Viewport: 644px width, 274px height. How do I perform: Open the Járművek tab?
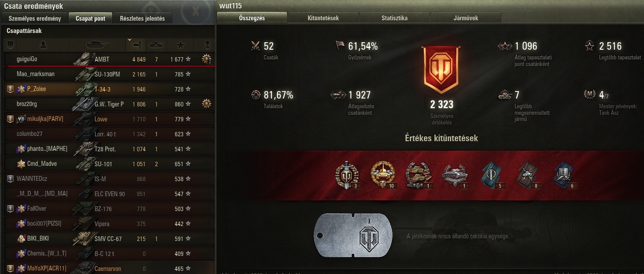pyautogui.click(x=466, y=18)
